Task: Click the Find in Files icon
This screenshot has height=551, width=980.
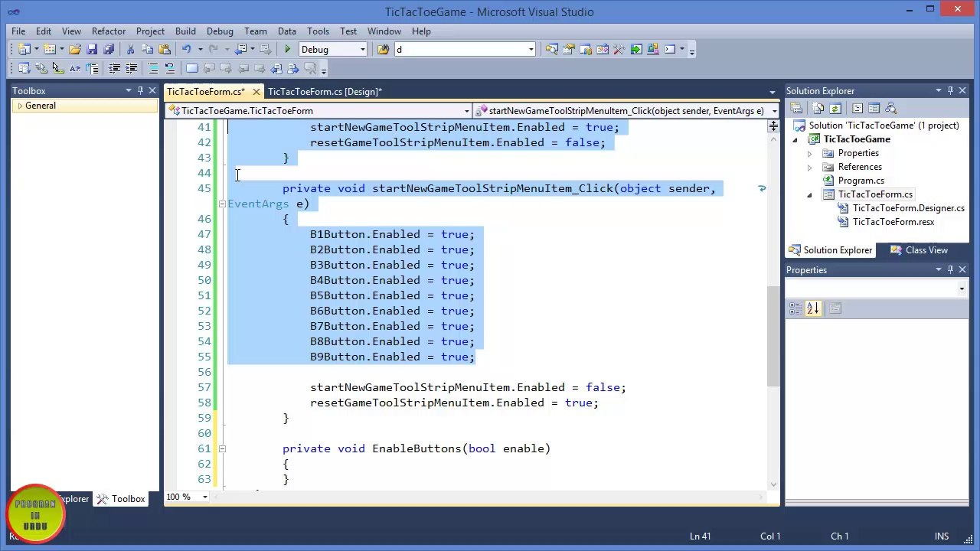Action: (383, 50)
